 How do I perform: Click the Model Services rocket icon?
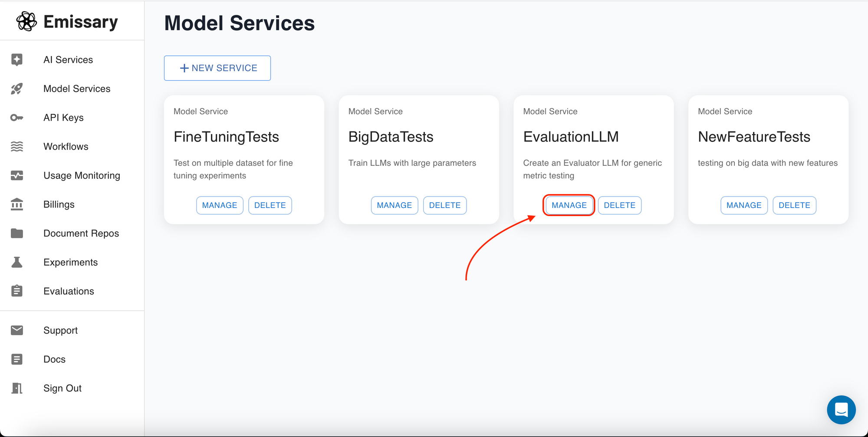[17, 89]
